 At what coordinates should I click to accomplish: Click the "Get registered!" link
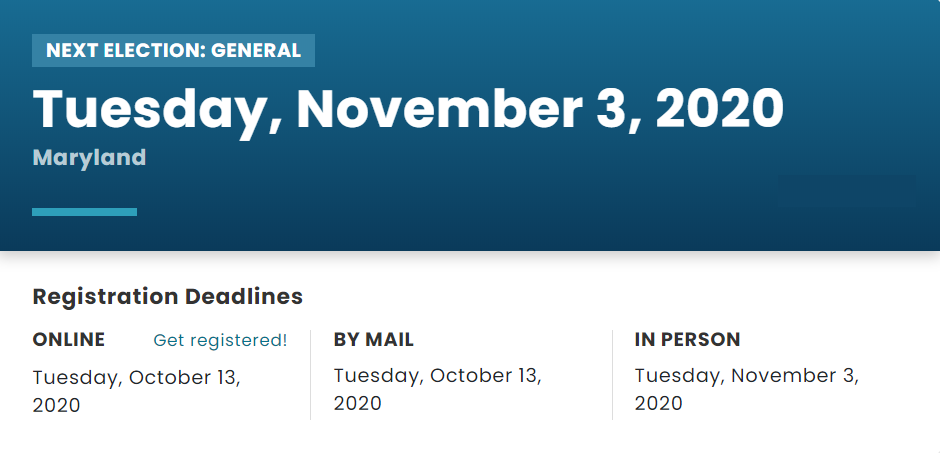coord(220,340)
